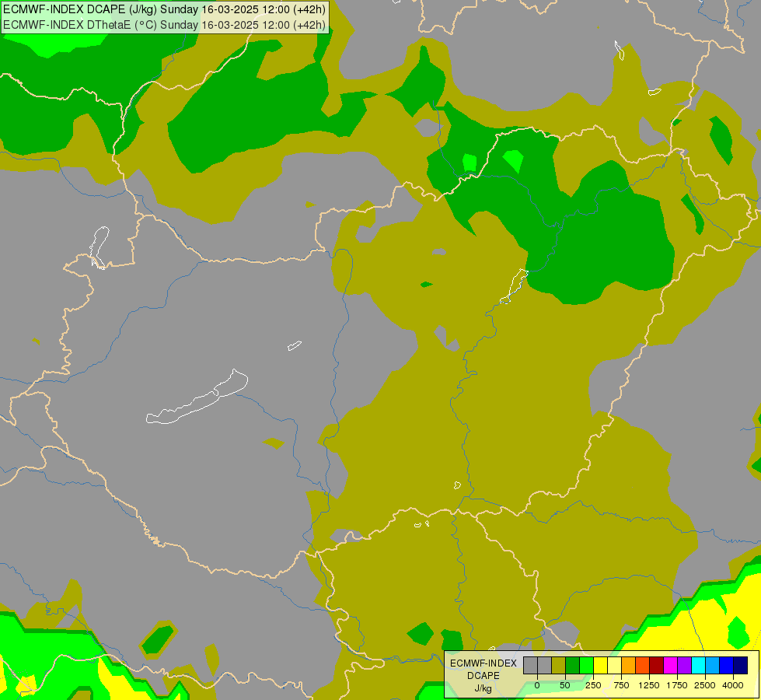Select the dark green legend swatch

[x=572, y=666]
